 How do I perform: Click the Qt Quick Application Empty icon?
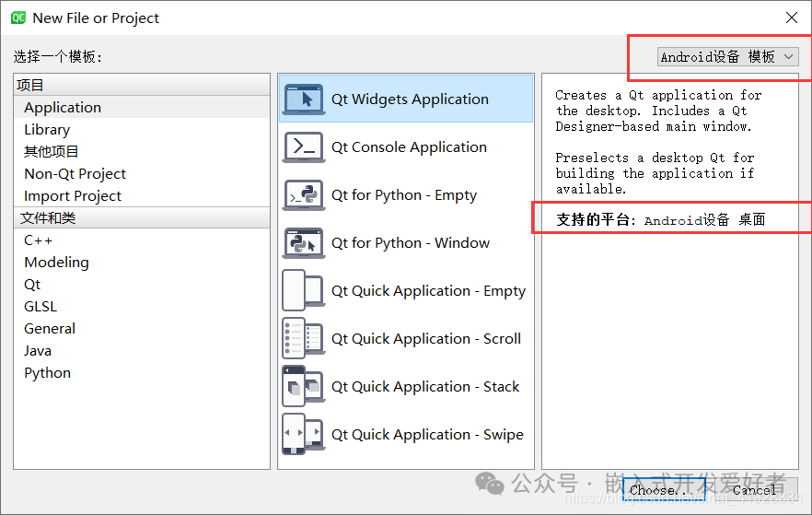coord(304,290)
